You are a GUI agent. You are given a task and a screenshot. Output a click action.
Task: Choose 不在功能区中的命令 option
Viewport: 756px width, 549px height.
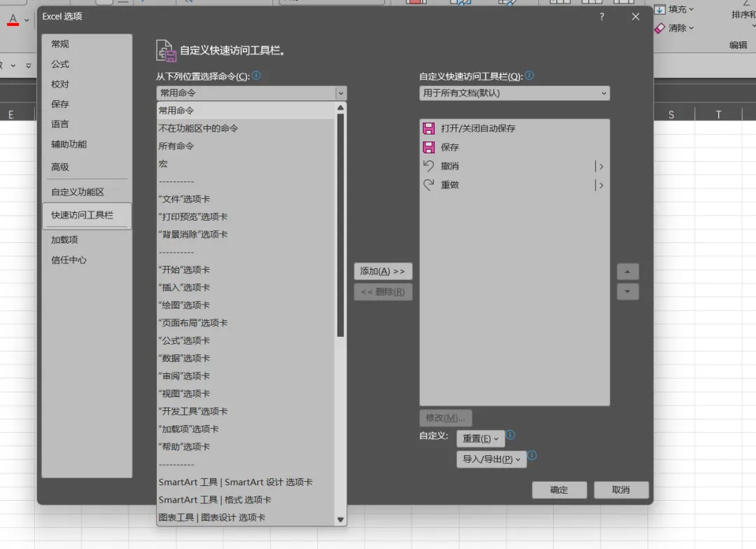click(246, 128)
